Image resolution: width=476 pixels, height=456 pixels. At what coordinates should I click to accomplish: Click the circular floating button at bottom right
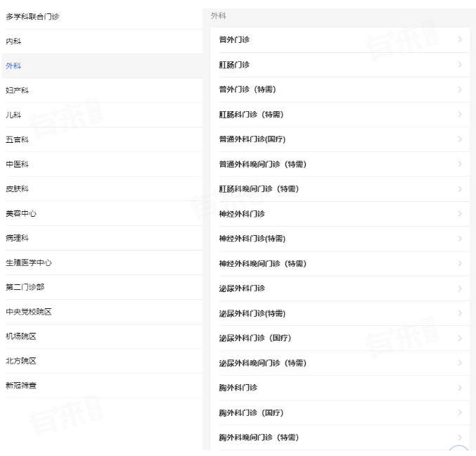(459, 450)
